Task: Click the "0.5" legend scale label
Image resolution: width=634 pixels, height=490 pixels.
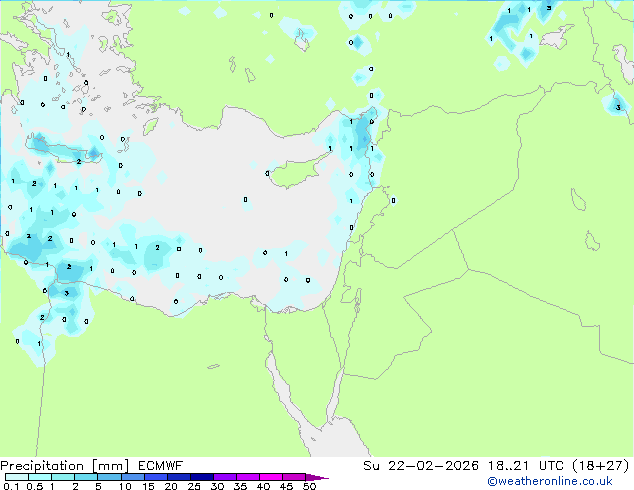Action: coord(34,486)
